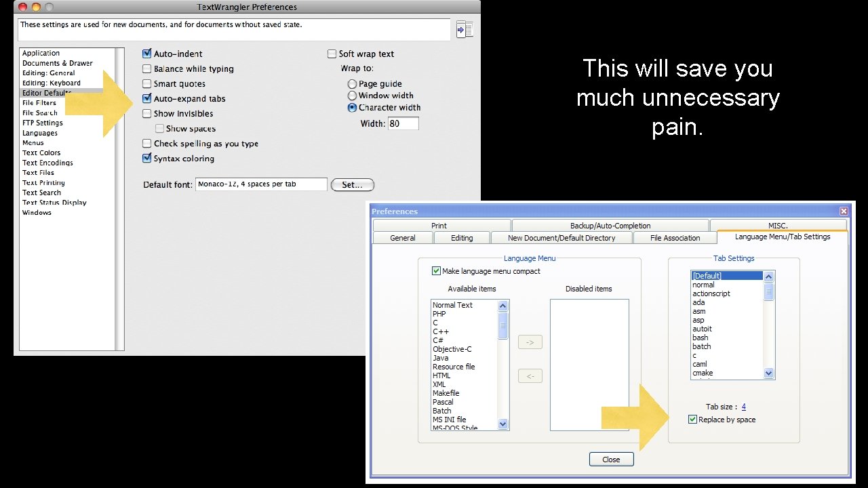Click the <- move button
This screenshot has height=488, width=868.
tap(530, 375)
